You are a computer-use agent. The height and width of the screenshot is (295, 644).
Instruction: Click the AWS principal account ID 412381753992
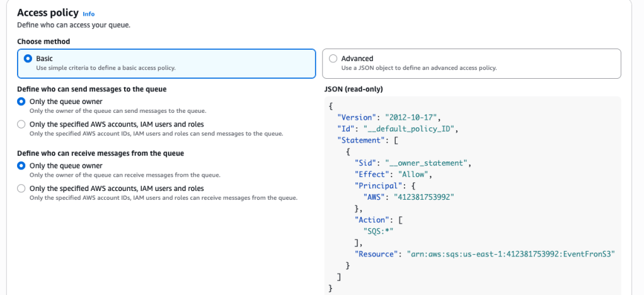pos(423,197)
